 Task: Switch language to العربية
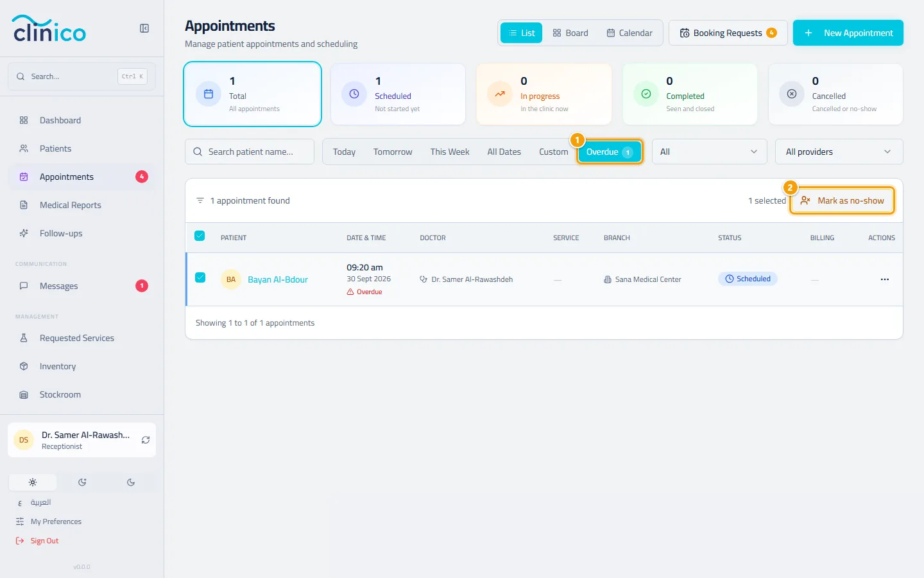tap(33, 502)
